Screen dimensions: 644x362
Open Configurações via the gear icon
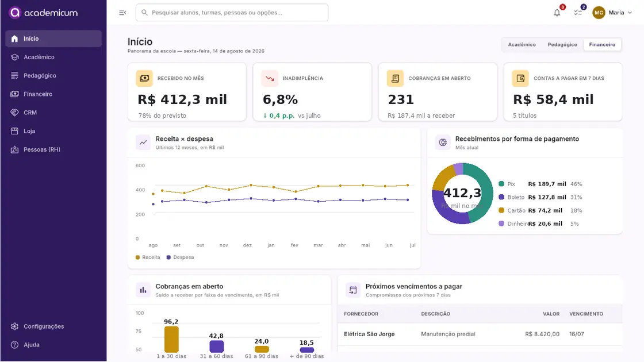point(15,326)
